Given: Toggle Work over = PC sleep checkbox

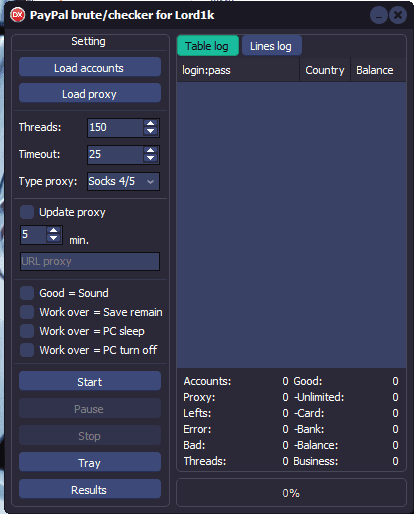Looking at the screenshot, I should click(27, 331).
